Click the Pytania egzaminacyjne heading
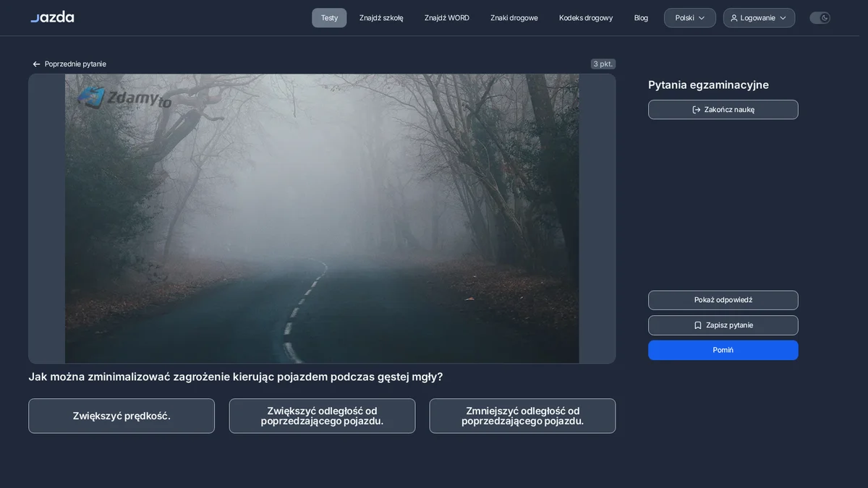The image size is (868, 488). 708,85
